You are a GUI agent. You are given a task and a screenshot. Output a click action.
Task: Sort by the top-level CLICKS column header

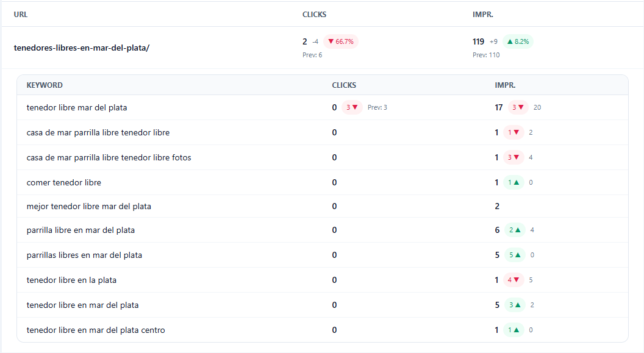314,15
